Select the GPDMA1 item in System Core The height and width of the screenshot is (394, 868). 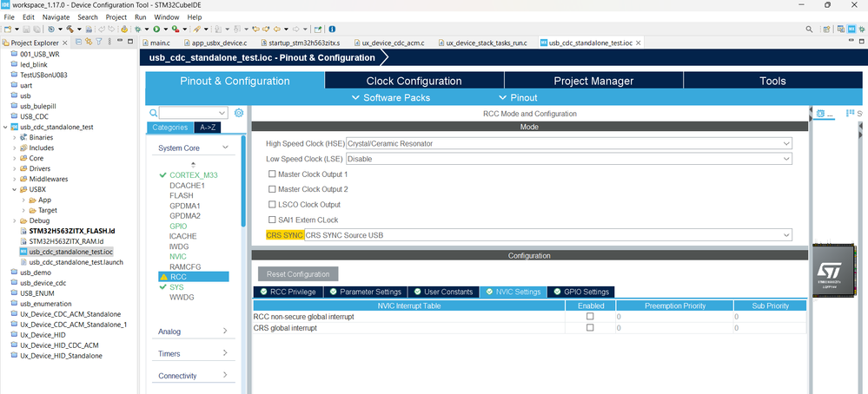coord(185,206)
